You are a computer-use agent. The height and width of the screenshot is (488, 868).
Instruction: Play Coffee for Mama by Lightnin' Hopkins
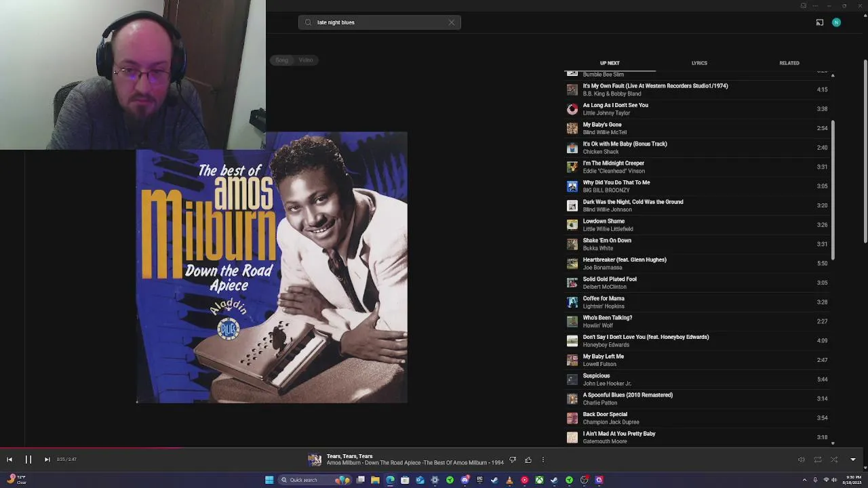pos(698,302)
